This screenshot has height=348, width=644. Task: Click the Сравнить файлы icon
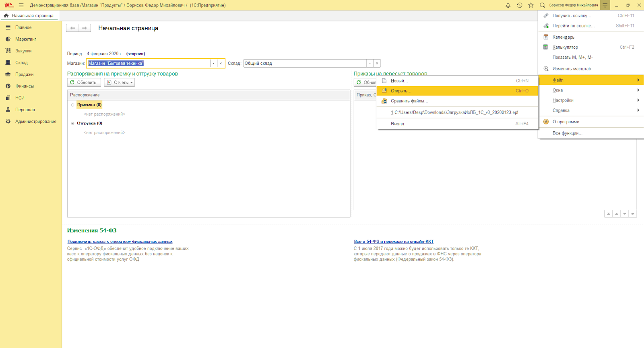coord(384,101)
